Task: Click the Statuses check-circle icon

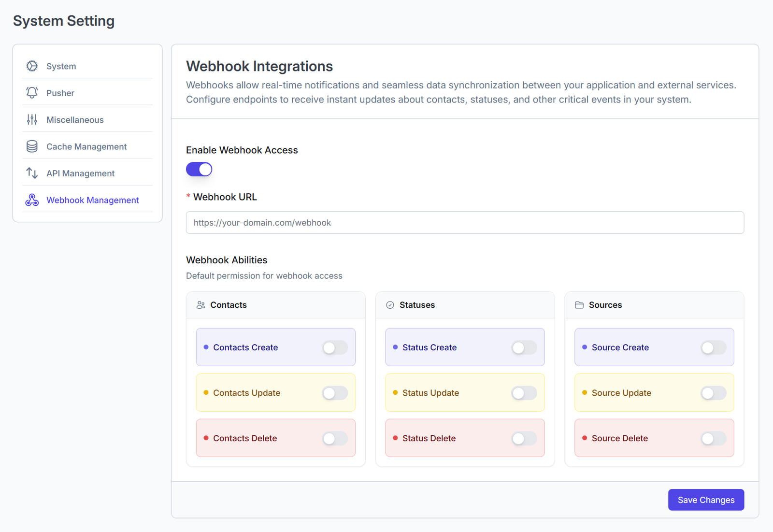Action: coord(390,305)
